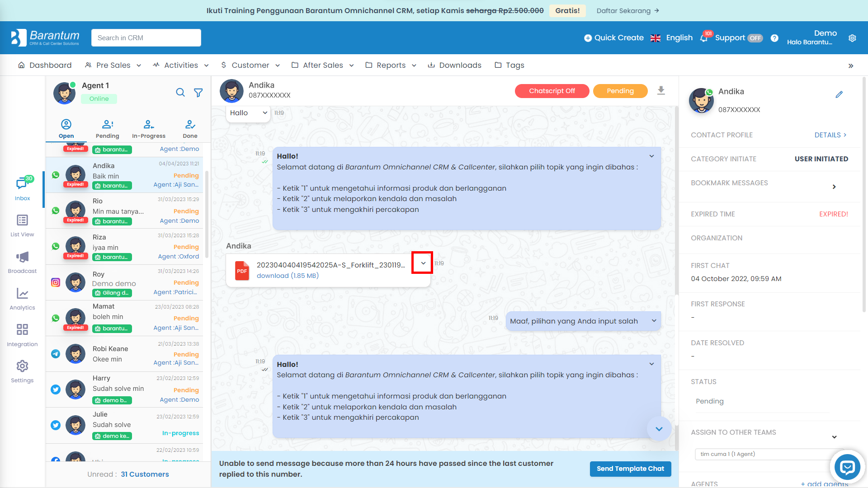Click Daftar Sekarang link
868x488 pixels.
point(628,10)
